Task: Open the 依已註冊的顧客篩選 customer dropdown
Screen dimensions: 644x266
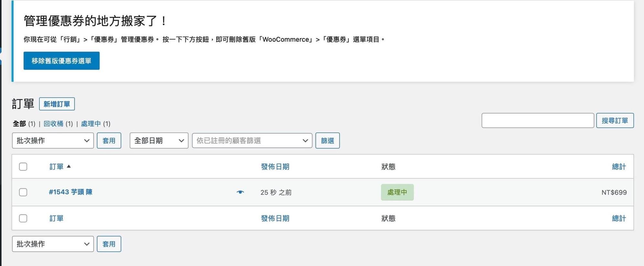Action: [x=252, y=140]
